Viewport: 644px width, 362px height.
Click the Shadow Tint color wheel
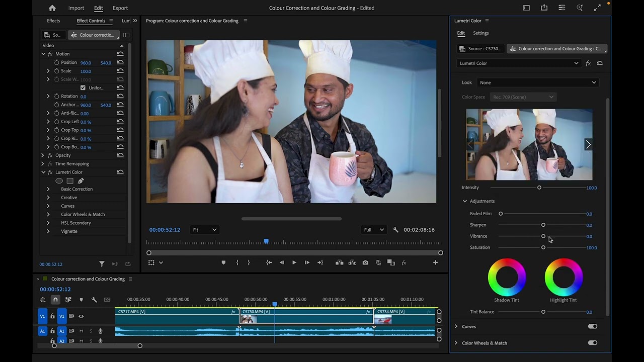(x=507, y=277)
